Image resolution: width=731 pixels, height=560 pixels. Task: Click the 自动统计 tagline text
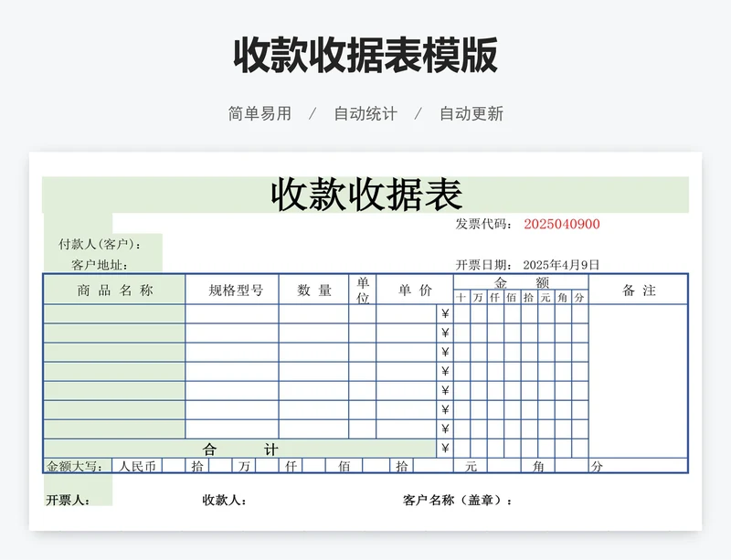[365, 114]
